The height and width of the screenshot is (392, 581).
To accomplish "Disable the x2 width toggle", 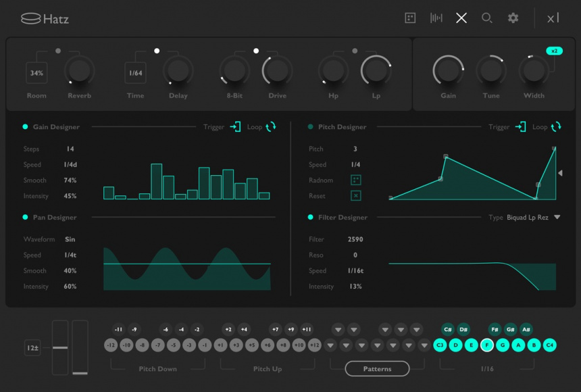I will (555, 51).
